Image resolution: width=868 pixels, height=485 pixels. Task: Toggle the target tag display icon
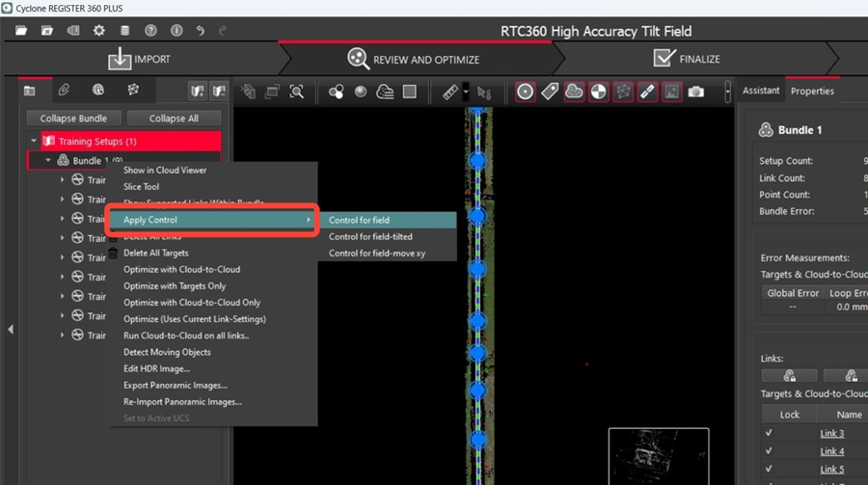550,92
